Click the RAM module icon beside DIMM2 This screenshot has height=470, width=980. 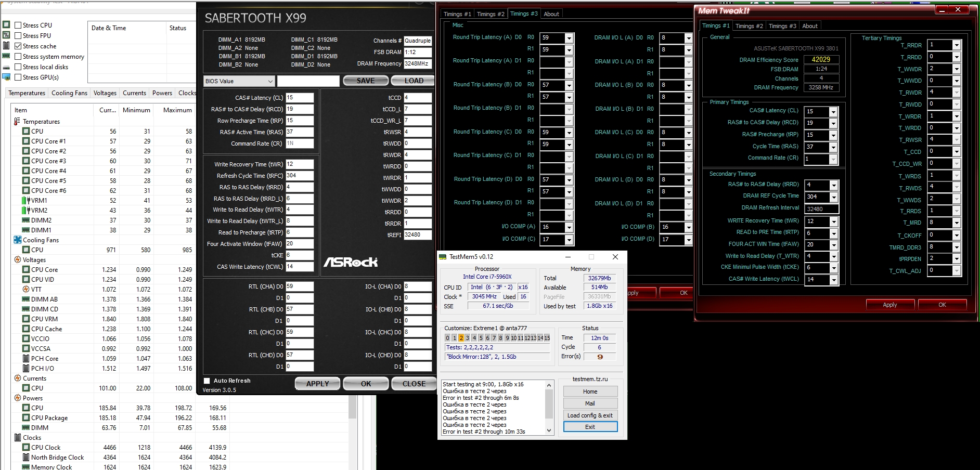click(x=26, y=220)
